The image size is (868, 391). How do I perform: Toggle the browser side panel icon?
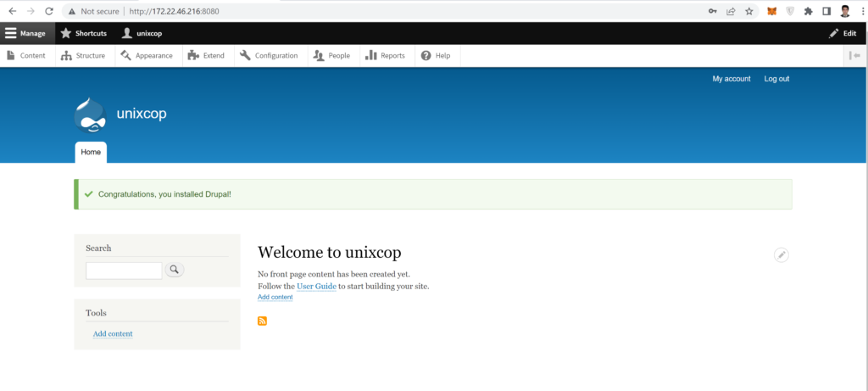(826, 11)
